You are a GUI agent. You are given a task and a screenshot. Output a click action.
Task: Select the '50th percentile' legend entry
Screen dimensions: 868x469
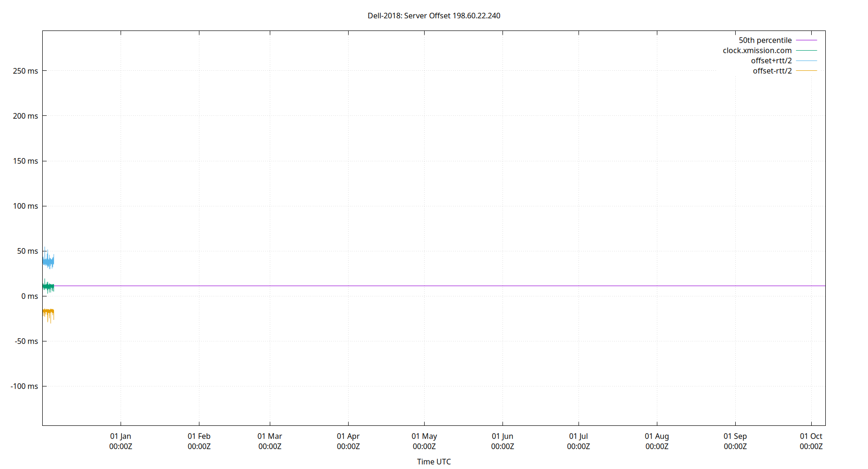pyautogui.click(x=765, y=40)
